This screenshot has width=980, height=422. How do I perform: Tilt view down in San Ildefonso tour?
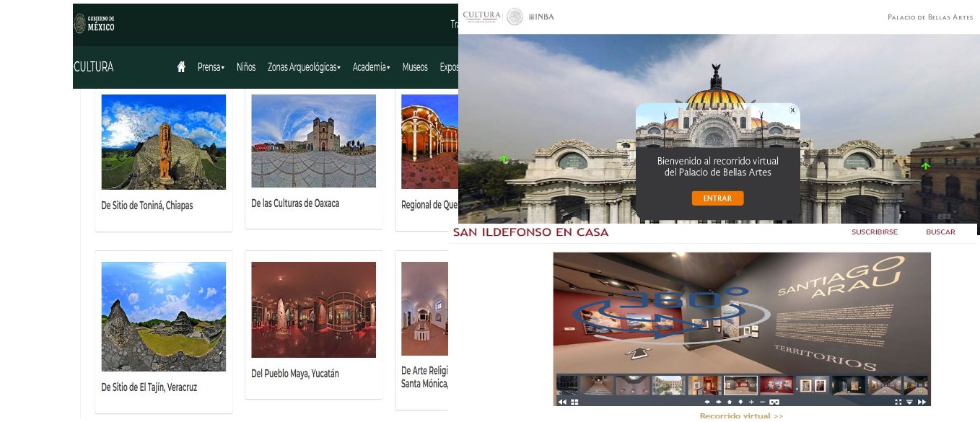pyautogui.click(x=740, y=402)
